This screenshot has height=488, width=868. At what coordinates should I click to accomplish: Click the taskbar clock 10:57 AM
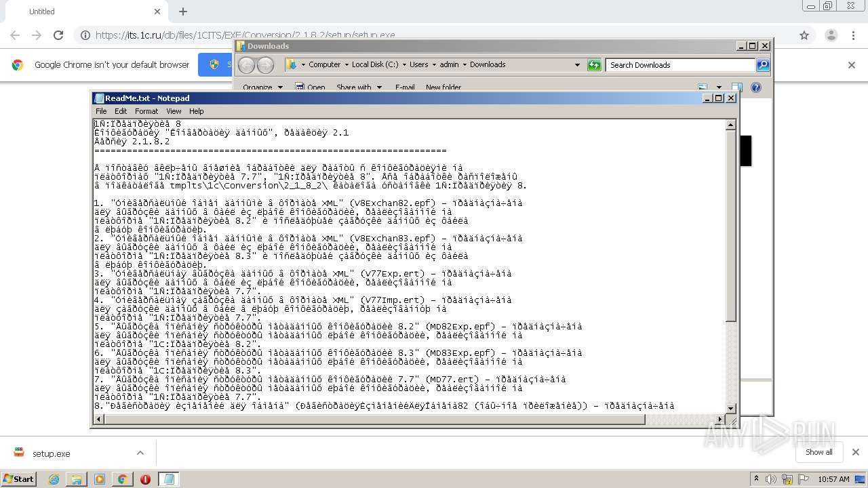coord(833,479)
